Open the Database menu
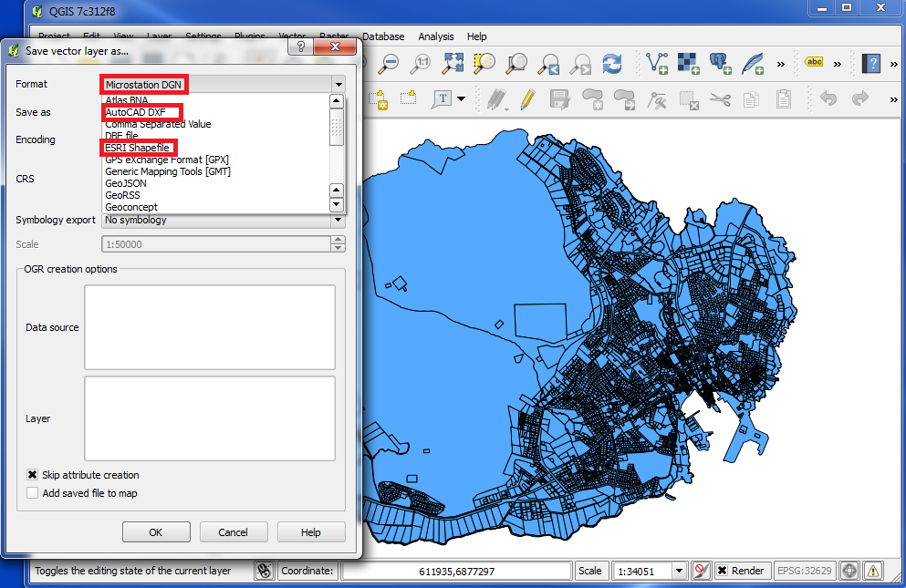This screenshot has width=906, height=588. [x=383, y=36]
